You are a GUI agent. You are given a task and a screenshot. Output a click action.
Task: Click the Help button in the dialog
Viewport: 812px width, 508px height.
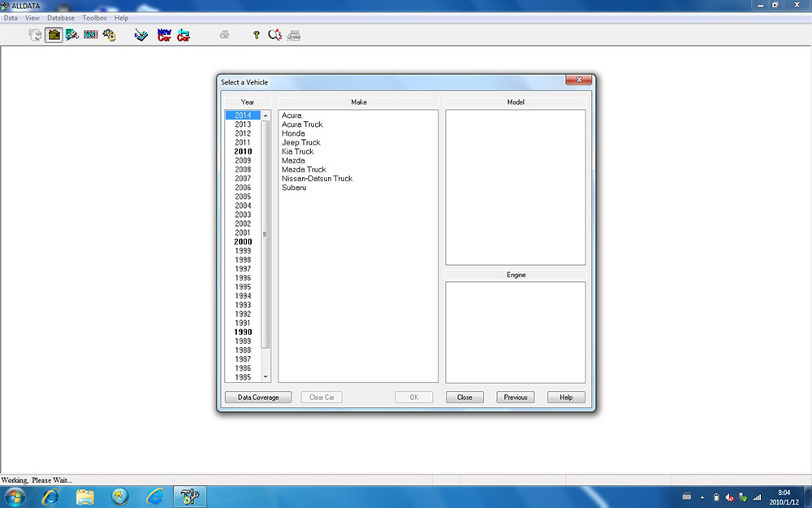(x=566, y=397)
